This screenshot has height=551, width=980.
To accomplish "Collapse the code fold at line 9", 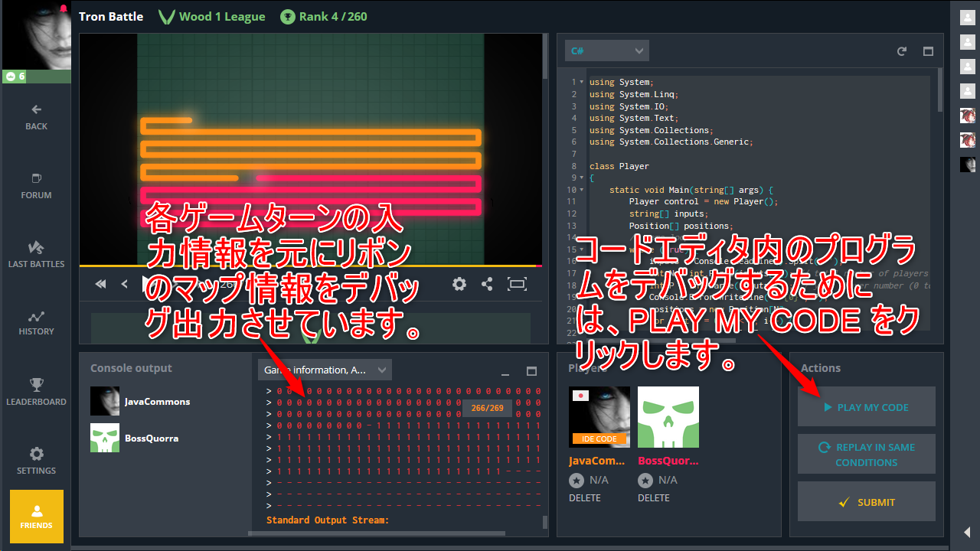I will tap(582, 178).
